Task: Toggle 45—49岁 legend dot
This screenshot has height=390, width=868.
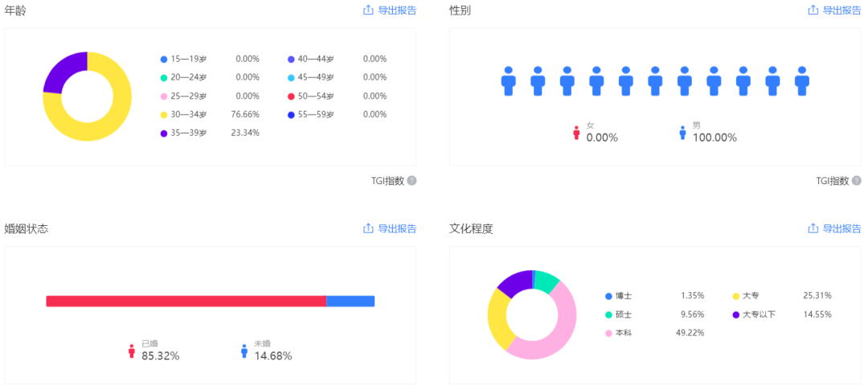Action: pos(291,77)
